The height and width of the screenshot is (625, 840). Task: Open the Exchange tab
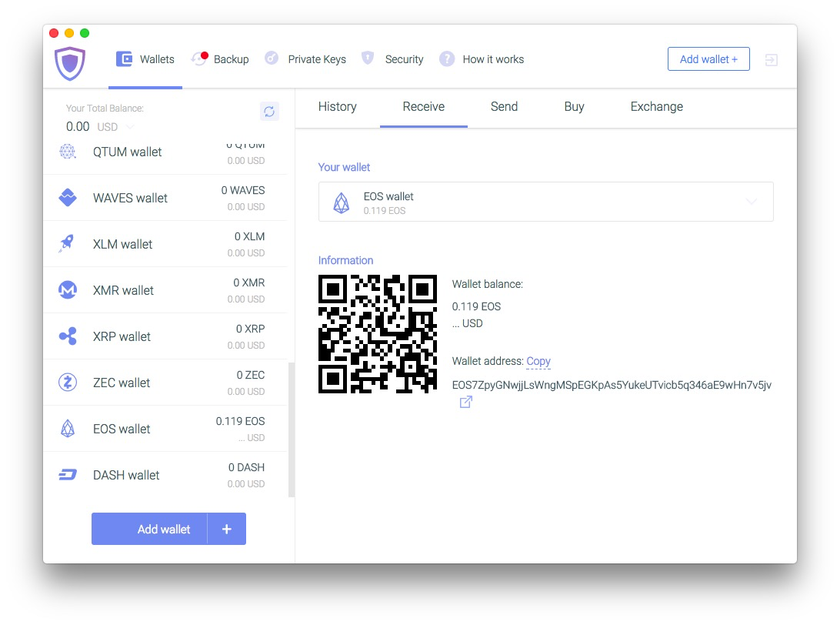pos(656,107)
